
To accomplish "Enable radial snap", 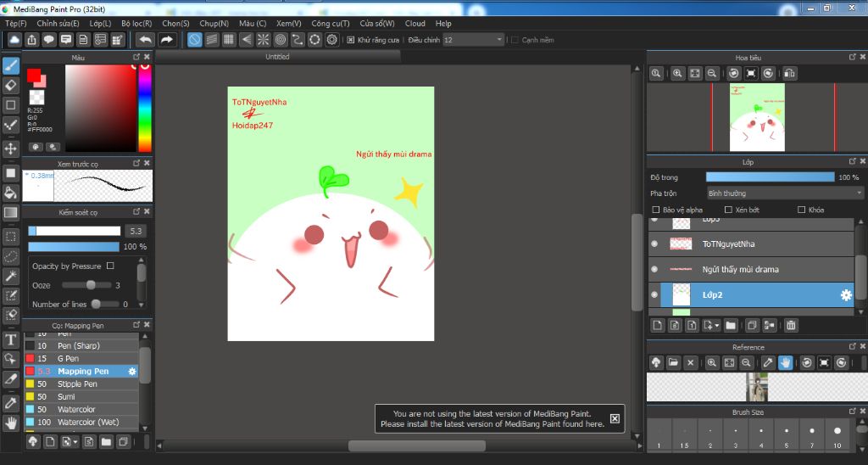I will tap(263, 40).
